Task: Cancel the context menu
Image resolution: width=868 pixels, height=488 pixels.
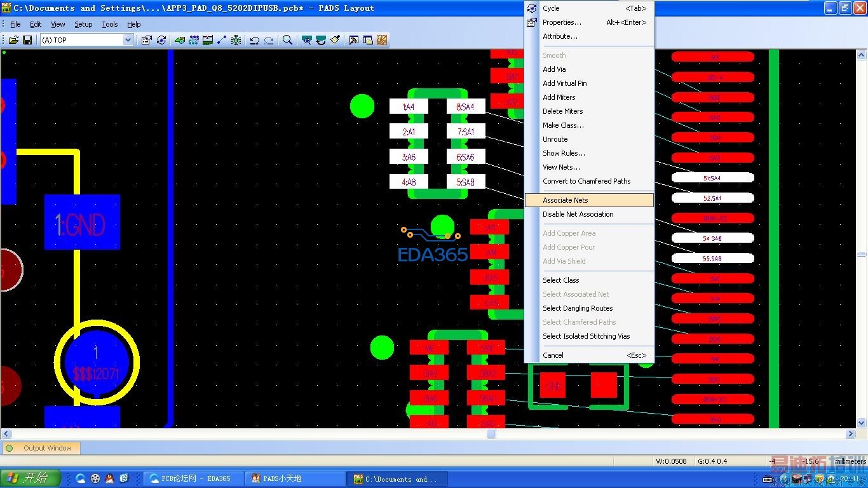Action: coord(589,355)
